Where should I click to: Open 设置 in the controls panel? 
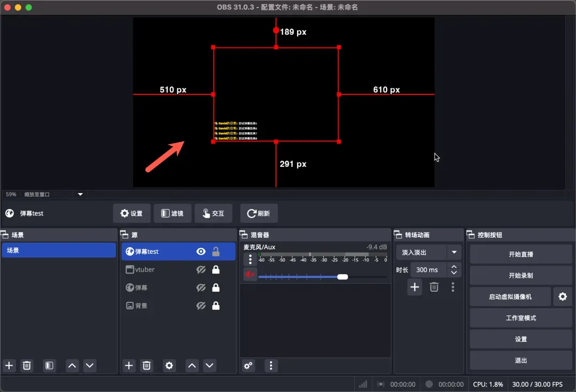pyautogui.click(x=521, y=339)
